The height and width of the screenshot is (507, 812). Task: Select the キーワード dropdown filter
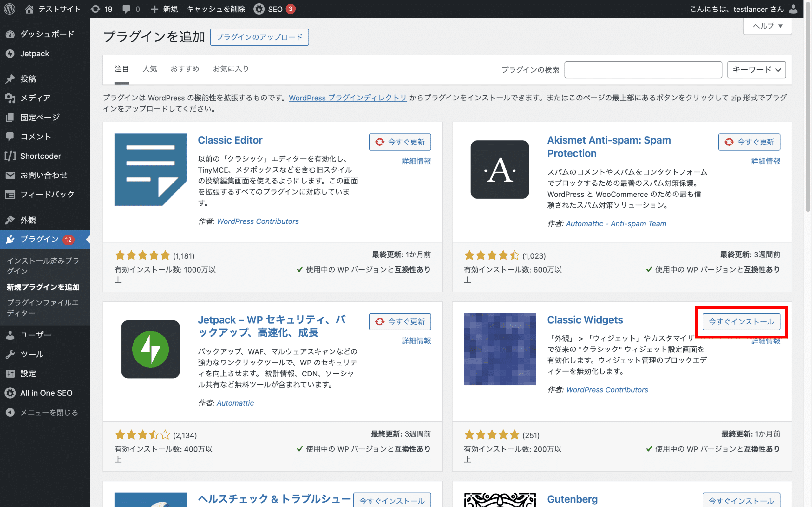[756, 69]
